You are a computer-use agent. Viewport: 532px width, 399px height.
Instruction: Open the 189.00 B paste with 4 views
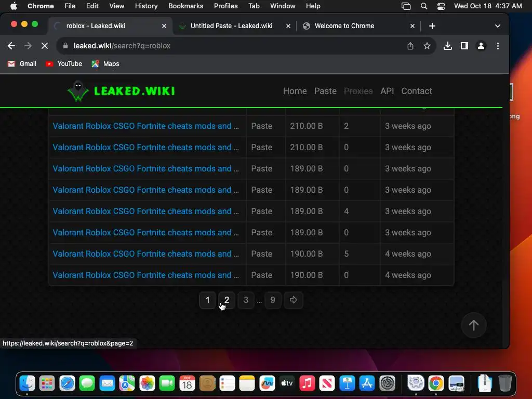146,211
